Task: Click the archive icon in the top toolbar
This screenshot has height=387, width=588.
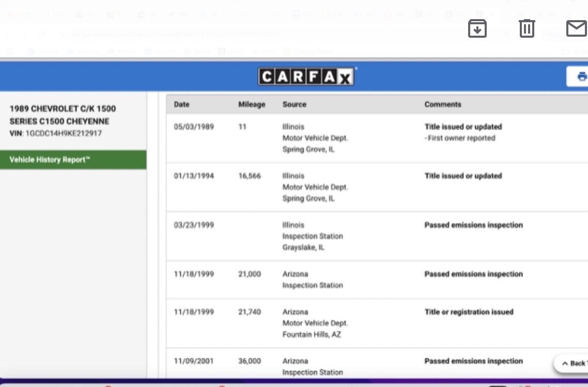Action: 477,28
